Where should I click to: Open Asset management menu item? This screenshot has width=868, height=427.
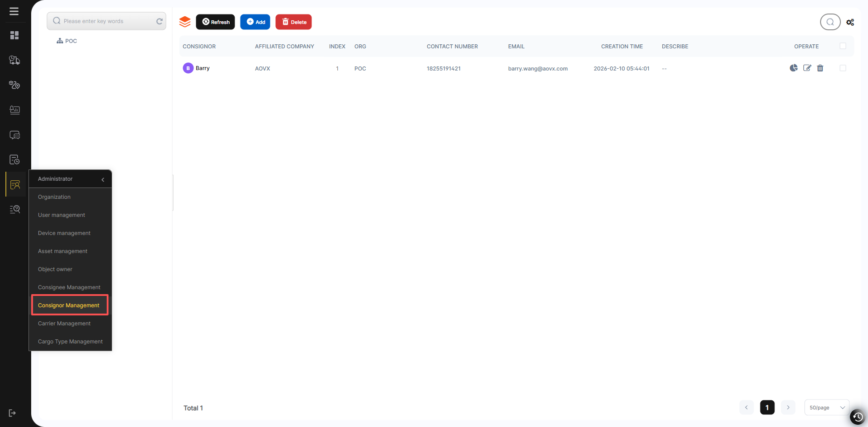70,251
